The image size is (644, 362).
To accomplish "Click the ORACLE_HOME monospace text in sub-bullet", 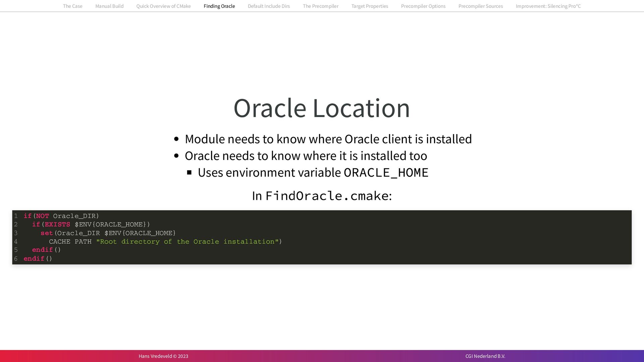I will tap(386, 173).
